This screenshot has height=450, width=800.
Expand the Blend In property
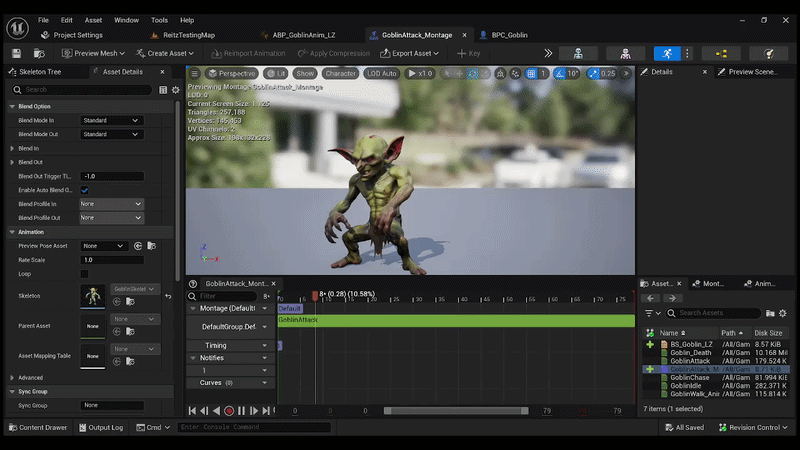coord(12,148)
